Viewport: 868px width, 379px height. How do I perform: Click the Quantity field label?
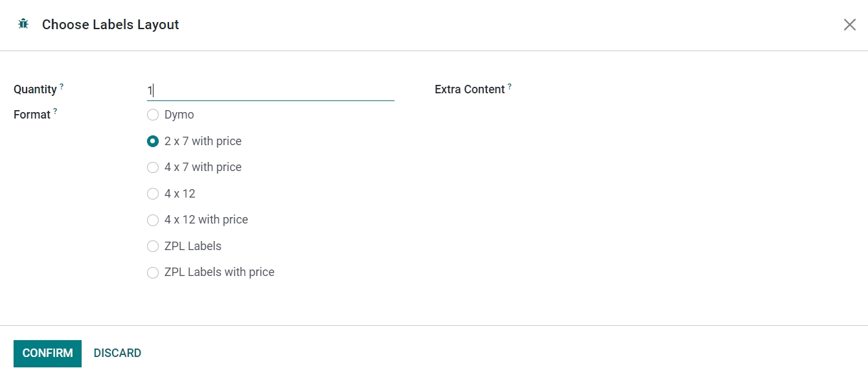[x=35, y=89]
